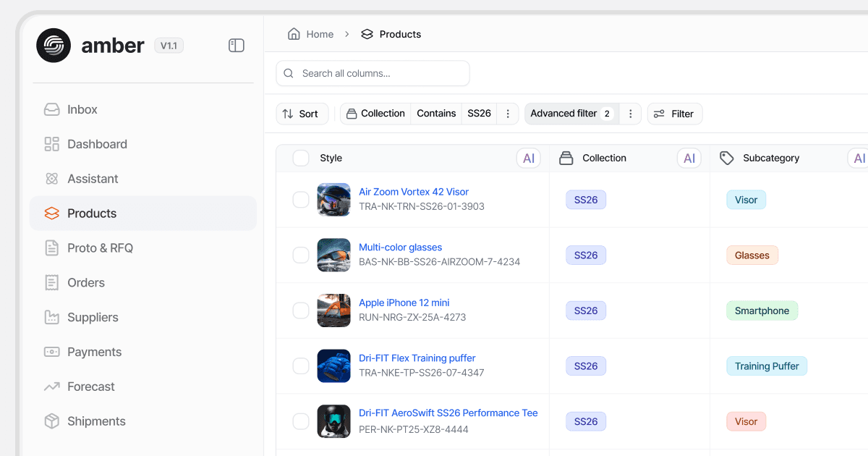Click the Shipments box icon
This screenshot has width=868, height=456.
pyautogui.click(x=51, y=421)
